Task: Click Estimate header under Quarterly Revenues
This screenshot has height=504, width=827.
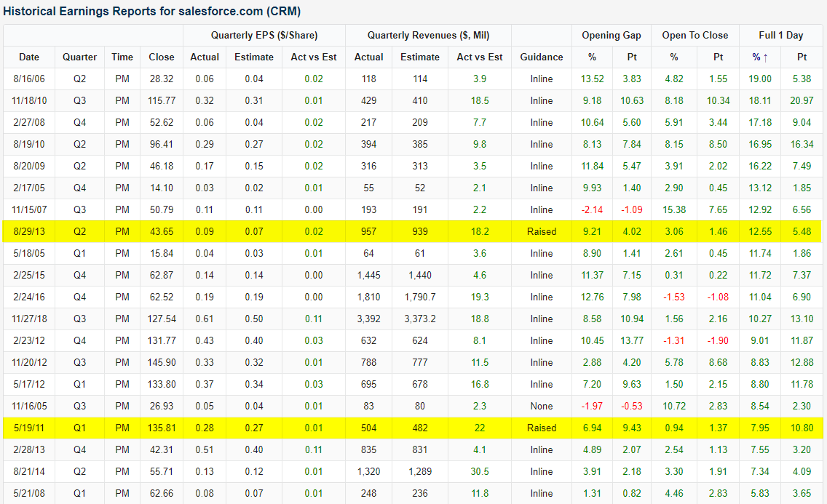Action: coord(420,57)
